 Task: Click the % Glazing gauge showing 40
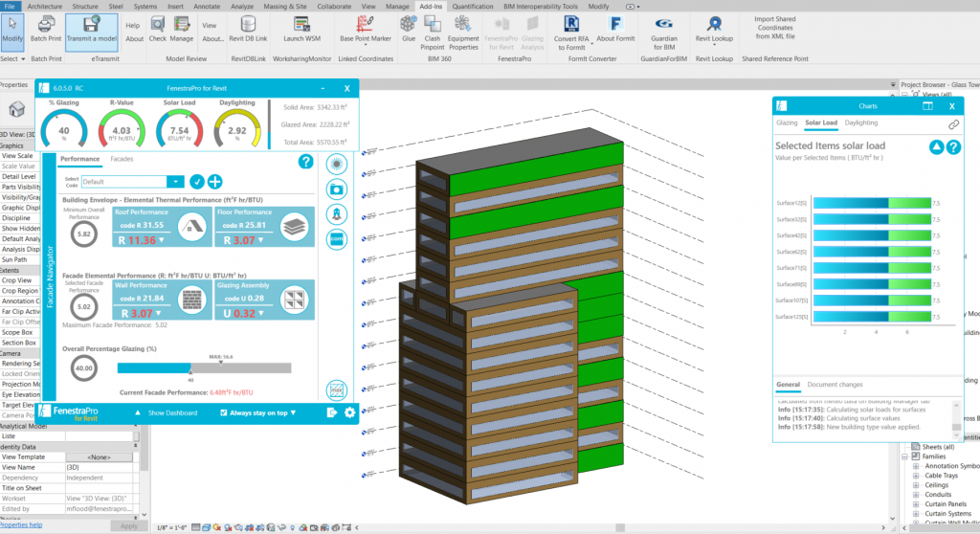point(64,128)
